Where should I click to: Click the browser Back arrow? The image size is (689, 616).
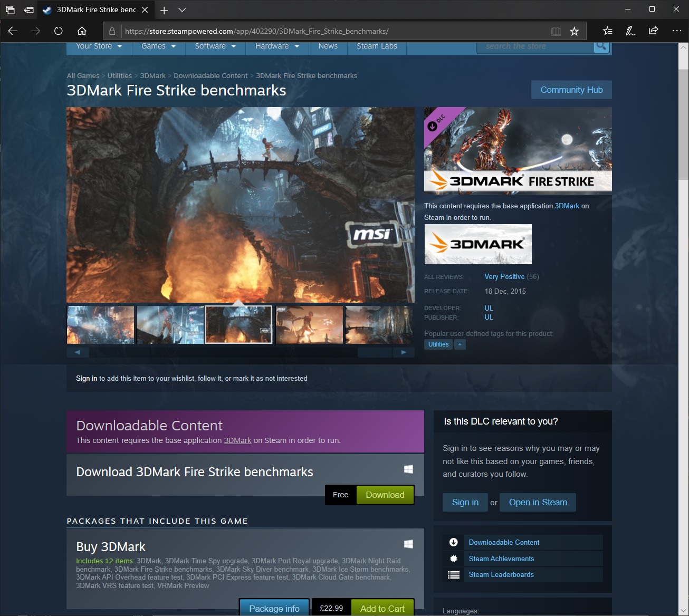13,31
